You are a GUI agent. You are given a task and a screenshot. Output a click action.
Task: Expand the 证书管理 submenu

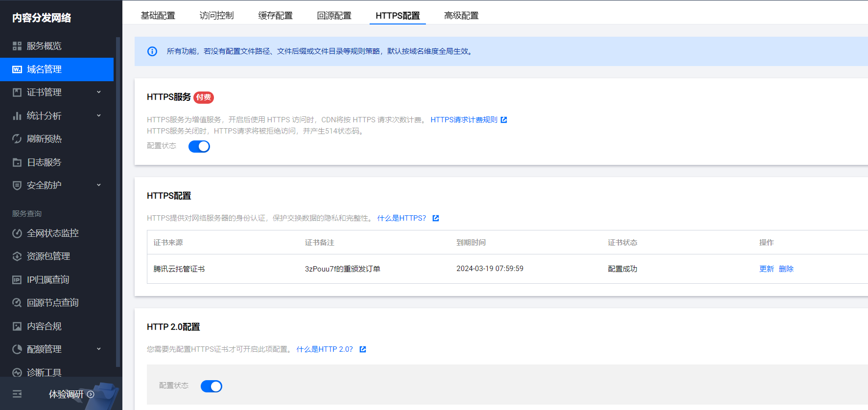coord(99,92)
